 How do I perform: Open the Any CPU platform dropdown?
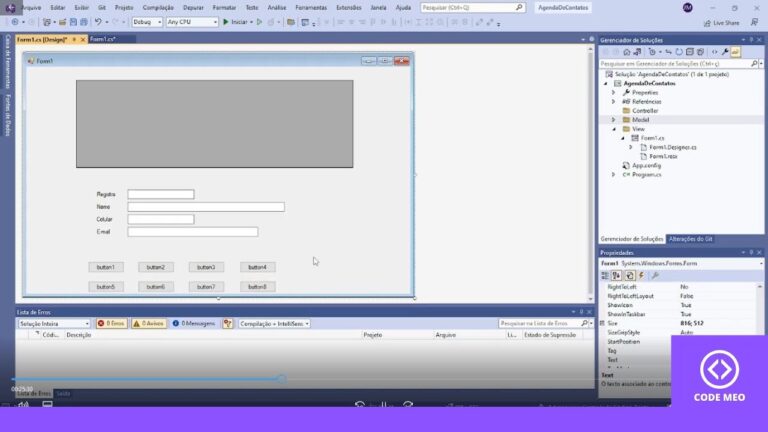[192, 22]
